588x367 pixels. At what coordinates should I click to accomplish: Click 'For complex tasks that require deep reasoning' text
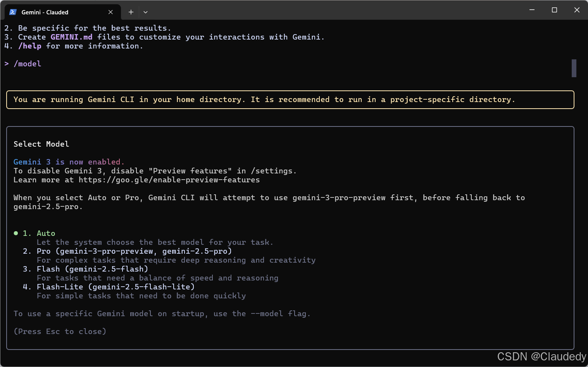pyautogui.click(x=176, y=260)
